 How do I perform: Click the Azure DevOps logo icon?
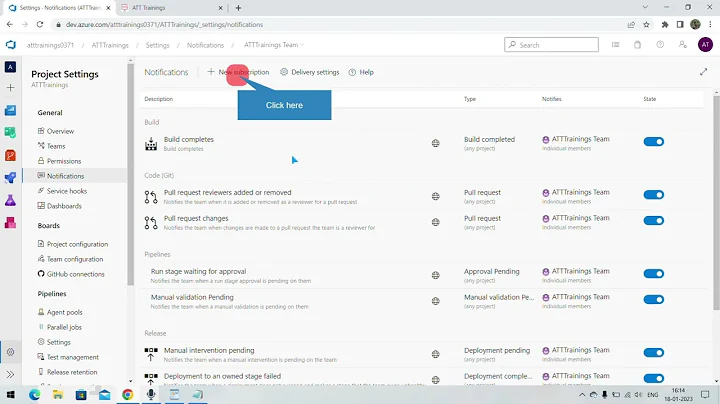pos(11,45)
